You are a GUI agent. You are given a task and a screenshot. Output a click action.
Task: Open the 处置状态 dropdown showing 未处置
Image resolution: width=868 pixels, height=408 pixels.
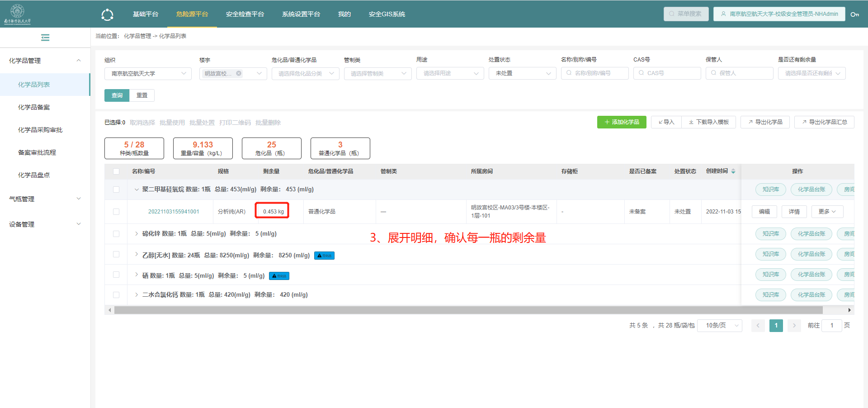(522, 73)
